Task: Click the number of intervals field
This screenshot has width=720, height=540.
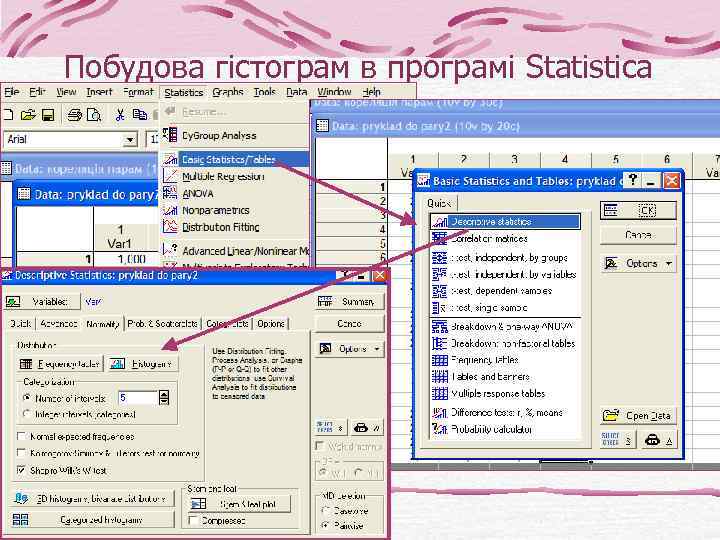Action: click(138, 398)
